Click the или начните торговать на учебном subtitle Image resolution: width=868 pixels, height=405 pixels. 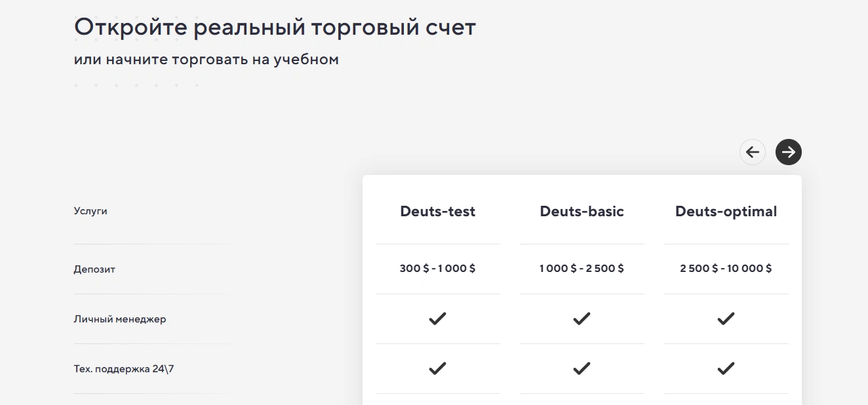click(x=207, y=60)
